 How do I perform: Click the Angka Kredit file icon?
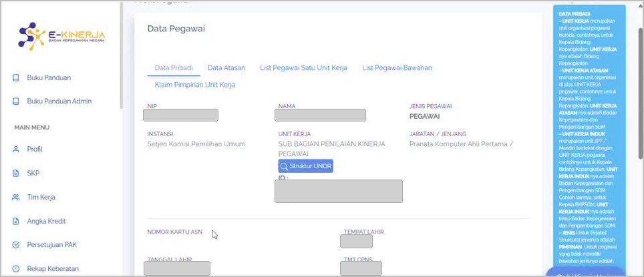[x=16, y=221]
